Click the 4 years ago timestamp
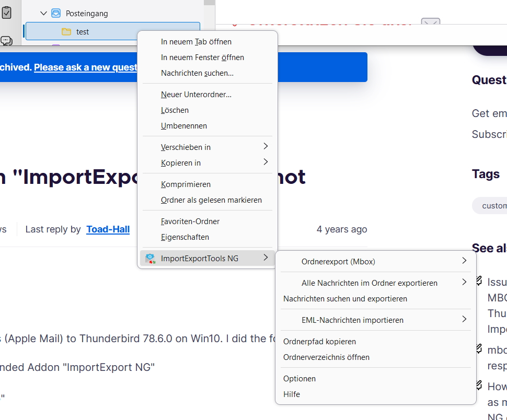 342,229
